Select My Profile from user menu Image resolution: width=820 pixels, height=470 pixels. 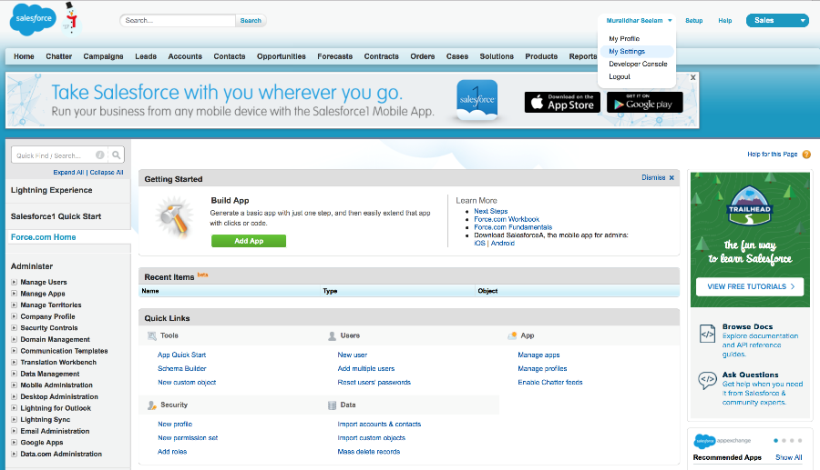click(624, 39)
